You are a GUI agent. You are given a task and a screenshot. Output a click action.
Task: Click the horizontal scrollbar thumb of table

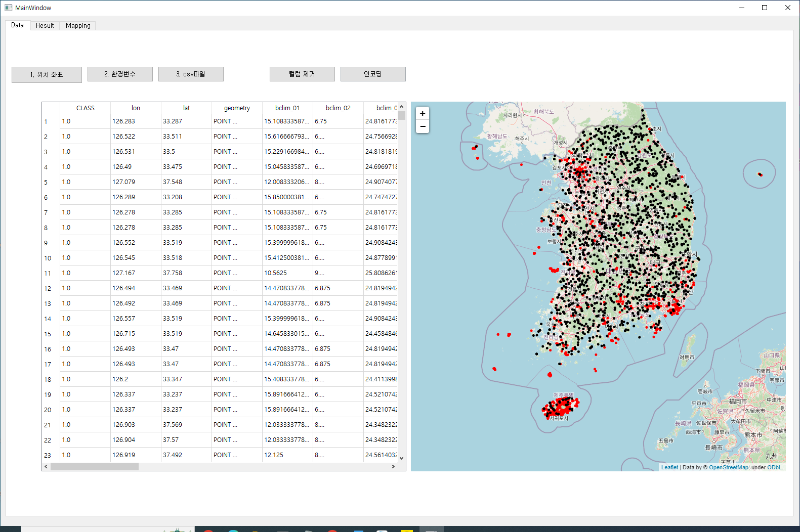(x=94, y=466)
